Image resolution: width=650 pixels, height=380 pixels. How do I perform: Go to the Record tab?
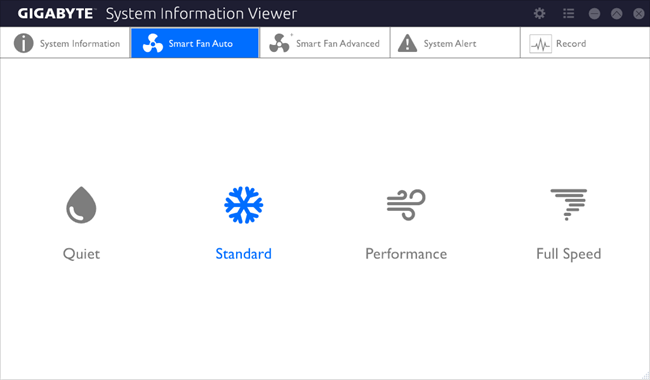(585, 43)
